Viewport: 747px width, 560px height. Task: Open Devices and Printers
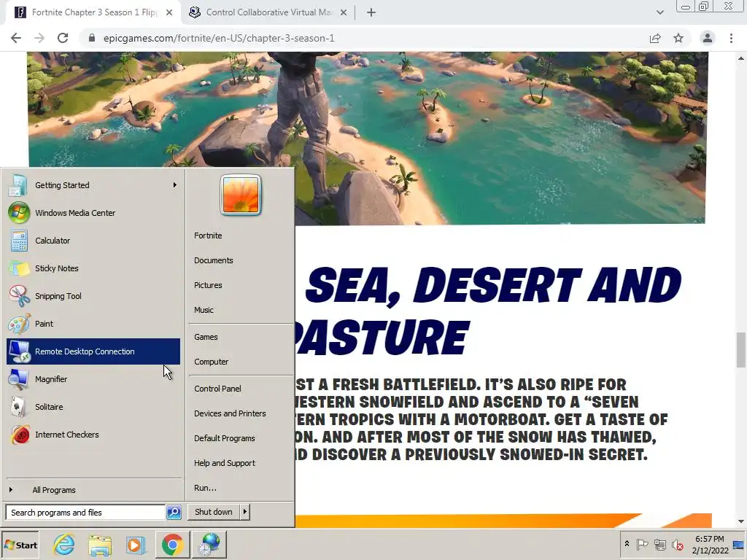point(230,413)
